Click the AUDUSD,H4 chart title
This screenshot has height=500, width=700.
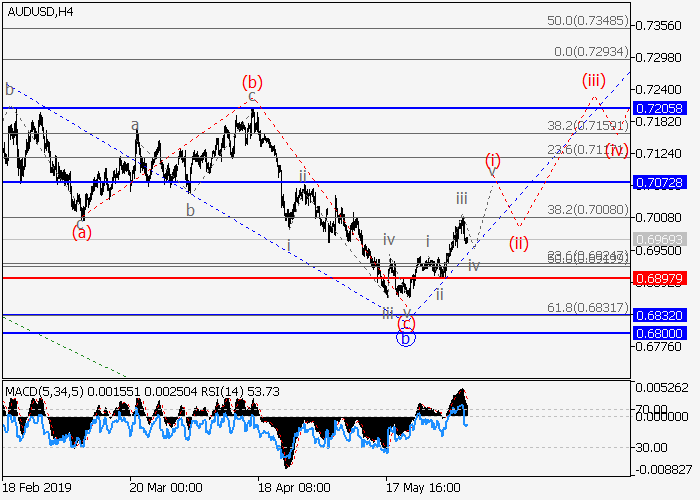[36, 10]
